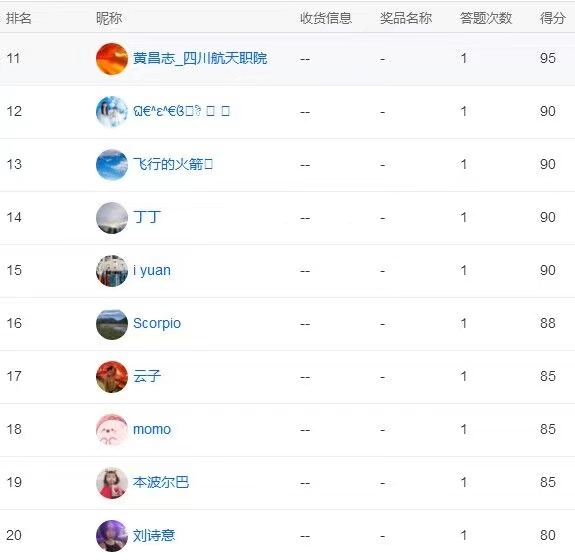575x560 pixels.
Task: Click the 排名 column header
Action: [x=19, y=18]
